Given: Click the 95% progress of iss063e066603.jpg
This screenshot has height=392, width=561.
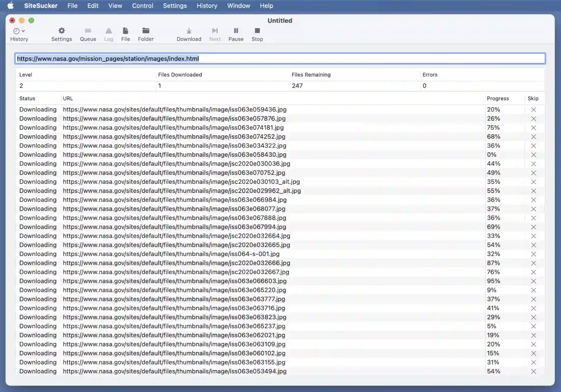Looking at the screenshot, I should (494, 281).
